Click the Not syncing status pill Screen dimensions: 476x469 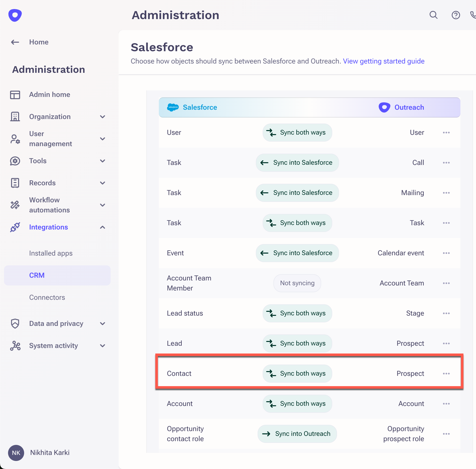(297, 283)
